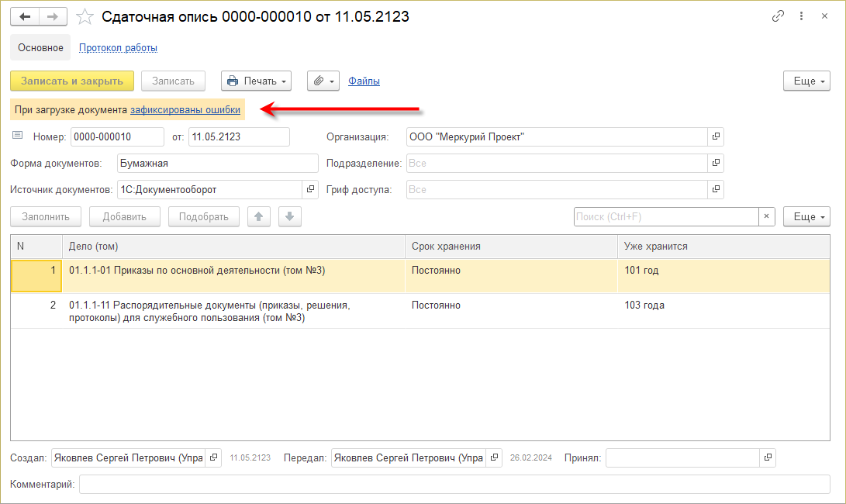Open Организация field record icon
The width and height of the screenshot is (846, 504).
tap(716, 136)
